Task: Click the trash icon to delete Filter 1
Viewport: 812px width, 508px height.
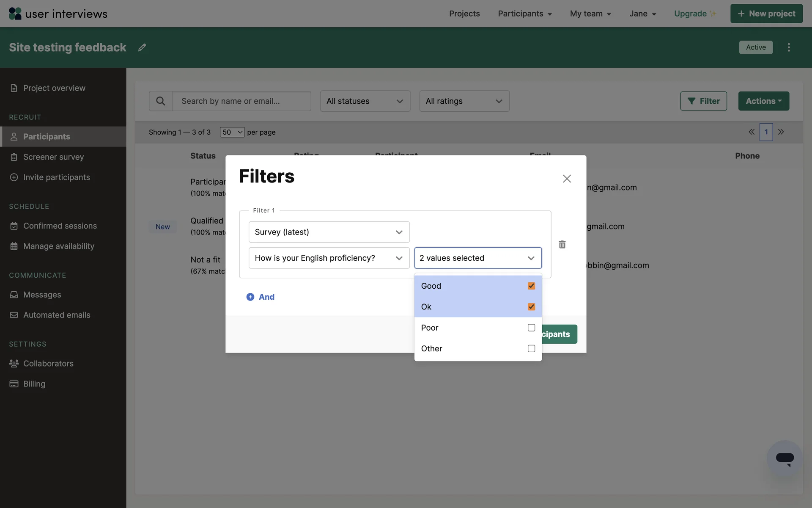Action: 562,244
